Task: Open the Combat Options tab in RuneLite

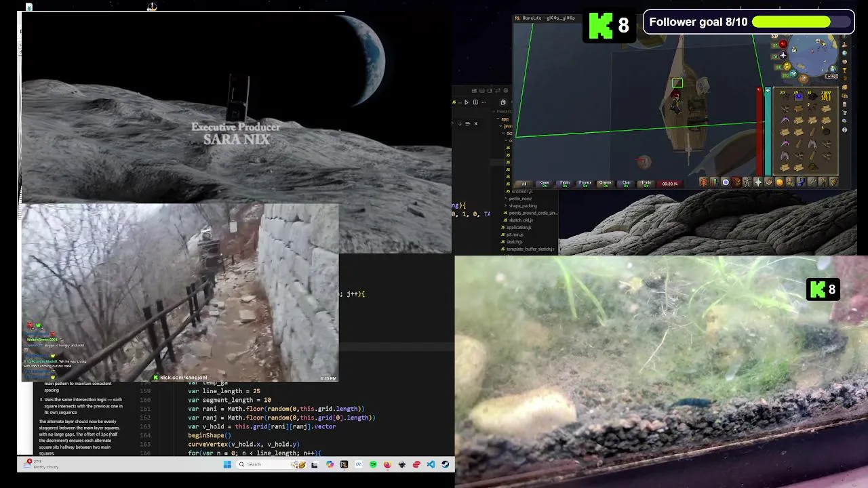Action: point(703,182)
